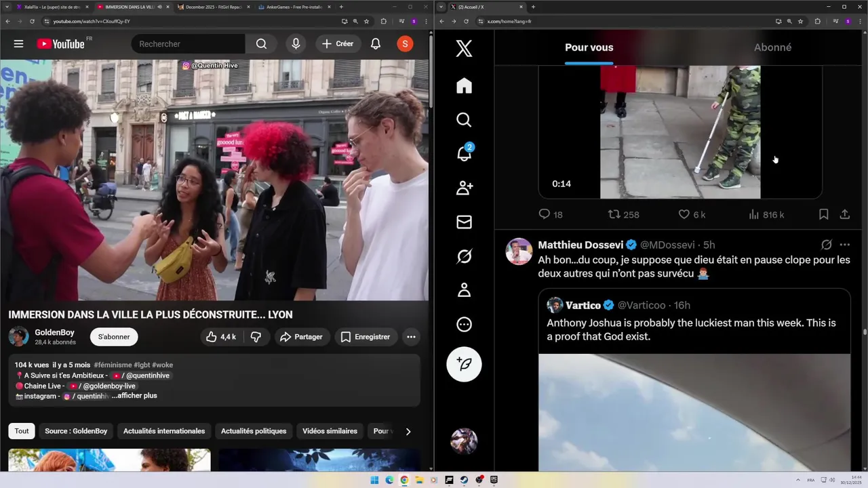868x488 pixels.
Task: Select Actualités politiques filter chip
Action: click(254, 431)
